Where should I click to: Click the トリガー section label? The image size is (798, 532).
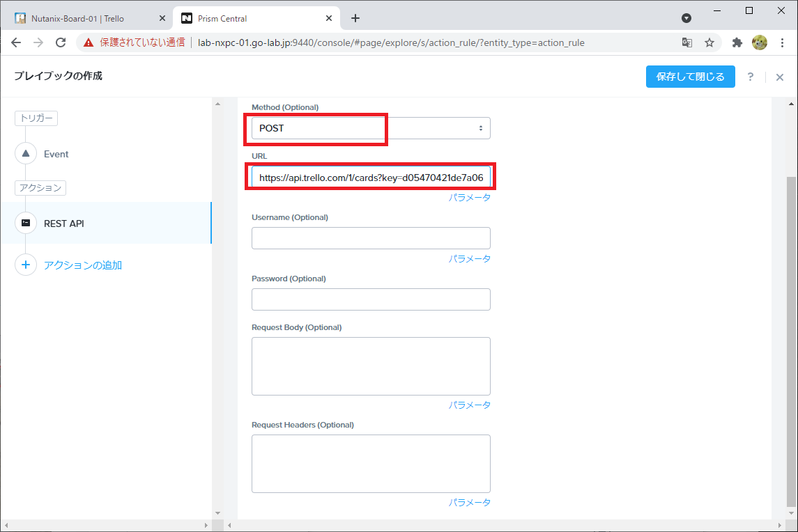[x=36, y=118]
